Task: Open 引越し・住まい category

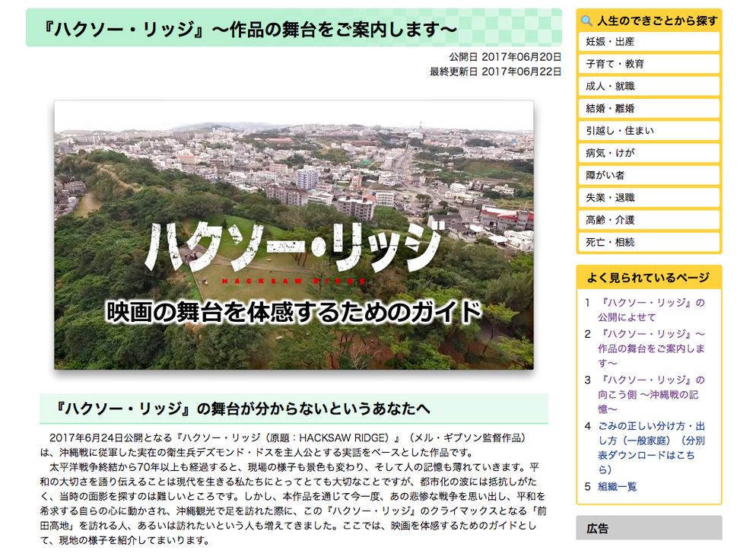Action: pyautogui.click(x=649, y=131)
